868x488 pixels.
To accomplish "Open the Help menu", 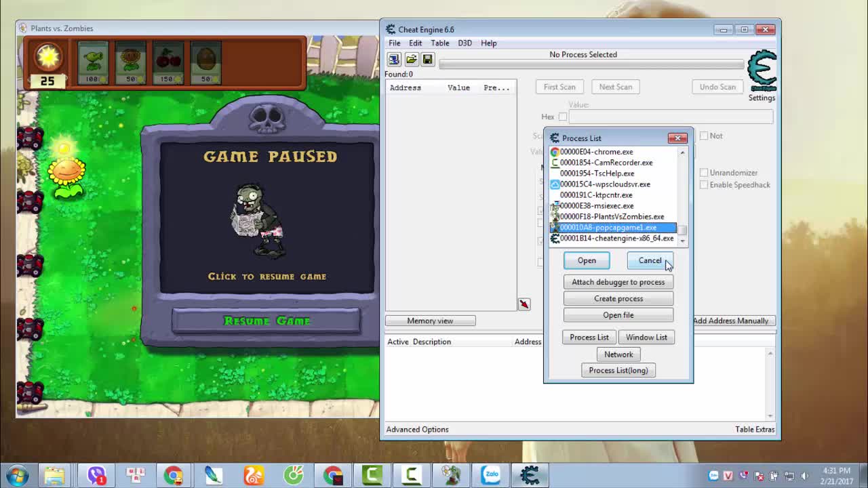I will pos(489,43).
